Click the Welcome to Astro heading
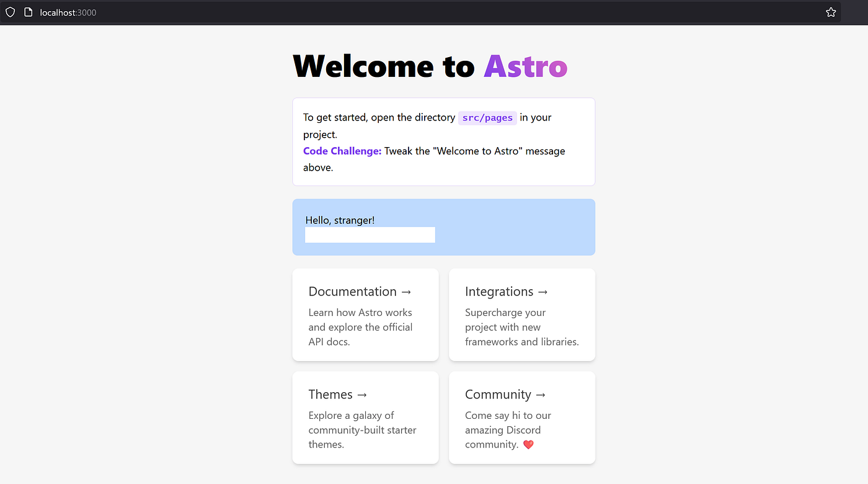This screenshot has width=868, height=484. 430,66
